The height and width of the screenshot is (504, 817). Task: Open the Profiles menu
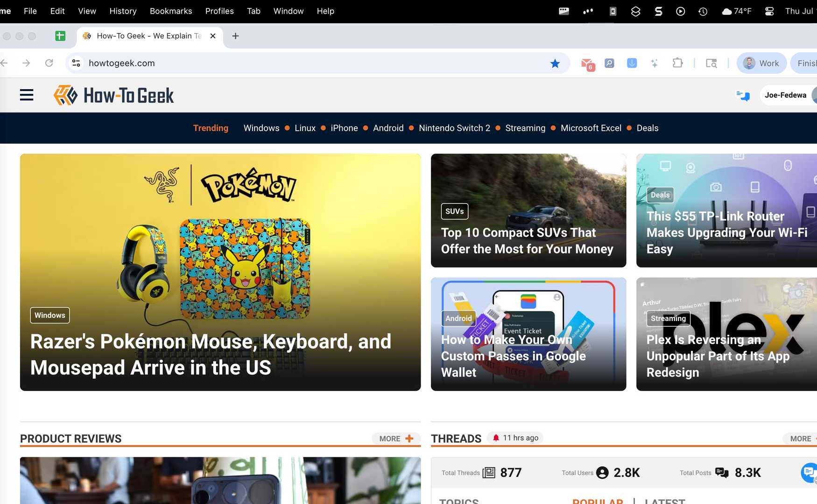click(x=219, y=11)
